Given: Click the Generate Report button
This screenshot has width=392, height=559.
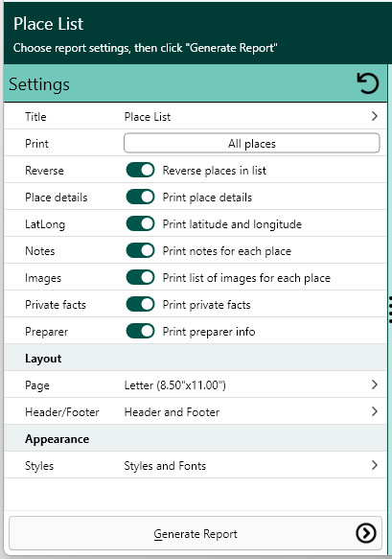Looking at the screenshot, I should (x=196, y=533).
